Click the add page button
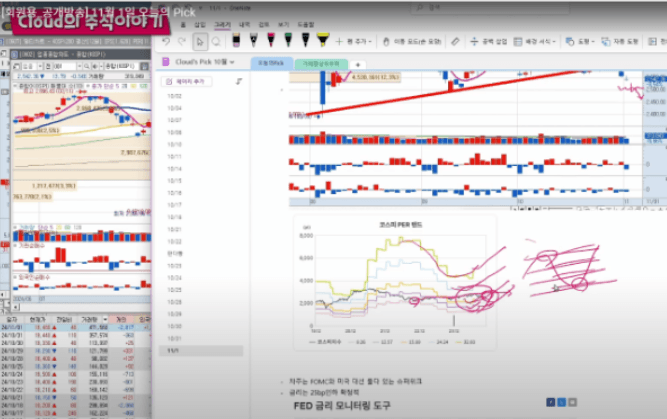667x419 pixels. [x=186, y=81]
